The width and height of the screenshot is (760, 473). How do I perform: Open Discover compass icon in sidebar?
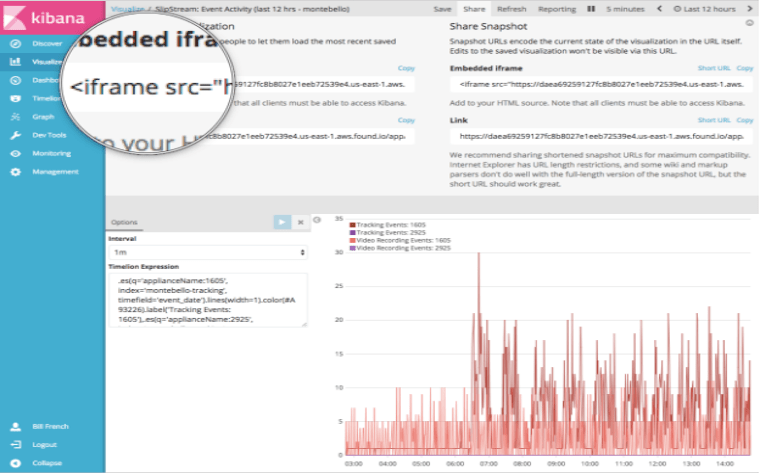(x=16, y=44)
